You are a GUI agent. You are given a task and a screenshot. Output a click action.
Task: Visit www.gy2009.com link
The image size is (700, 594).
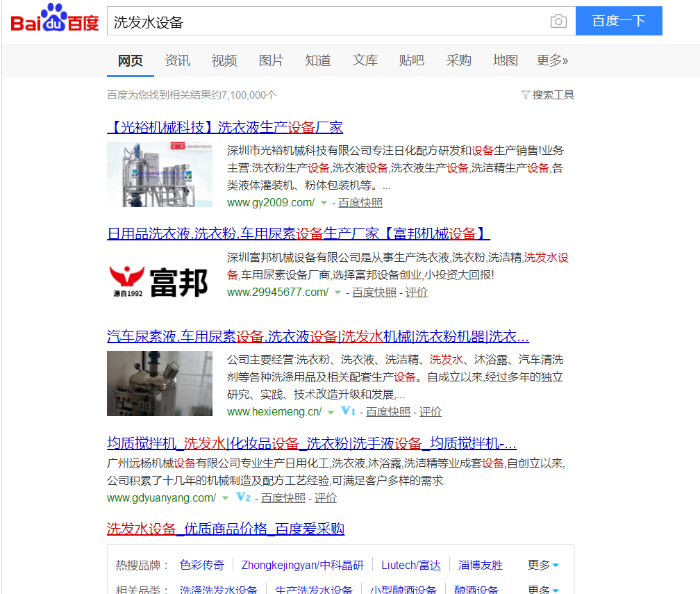271,203
